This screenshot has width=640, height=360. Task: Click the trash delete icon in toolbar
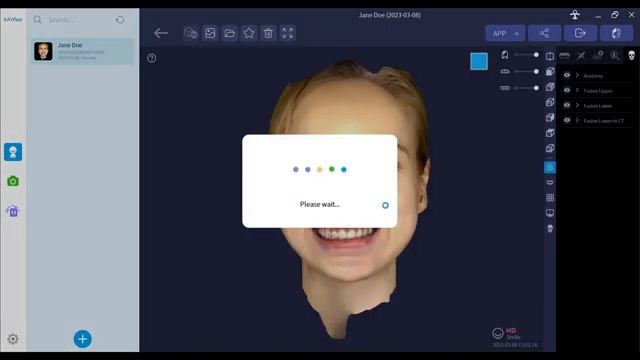(x=268, y=33)
